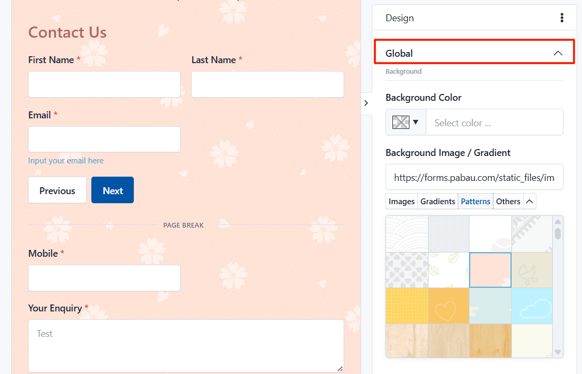Screen dimensions: 582x374
Task: Collapse the Global section chevron
Action: (558, 53)
